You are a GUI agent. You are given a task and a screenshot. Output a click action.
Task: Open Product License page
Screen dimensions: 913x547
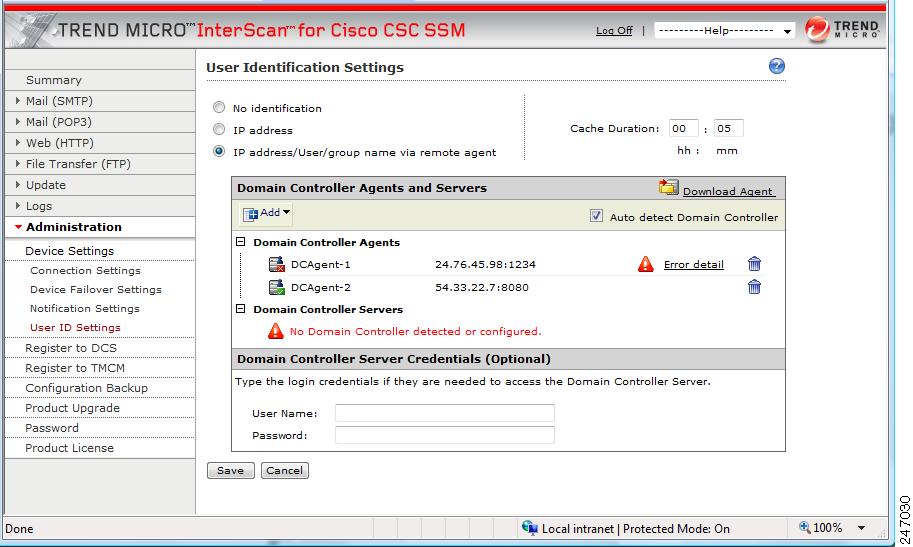point(69,448)
